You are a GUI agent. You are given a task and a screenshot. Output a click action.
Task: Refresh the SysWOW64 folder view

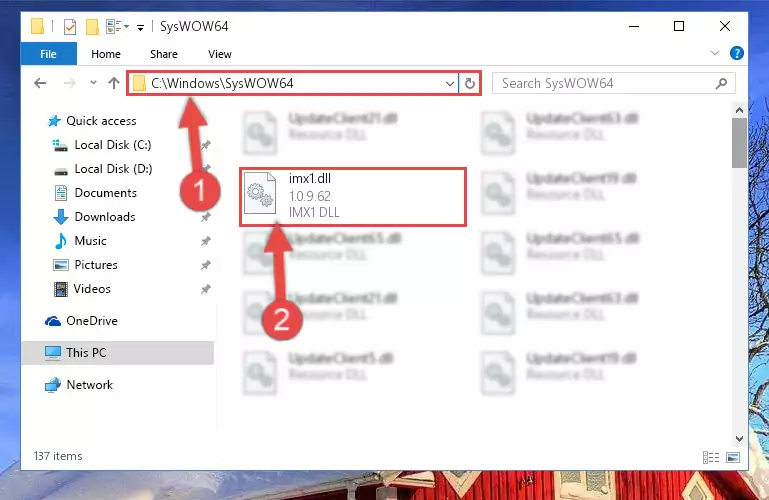(x=469, y=83)
